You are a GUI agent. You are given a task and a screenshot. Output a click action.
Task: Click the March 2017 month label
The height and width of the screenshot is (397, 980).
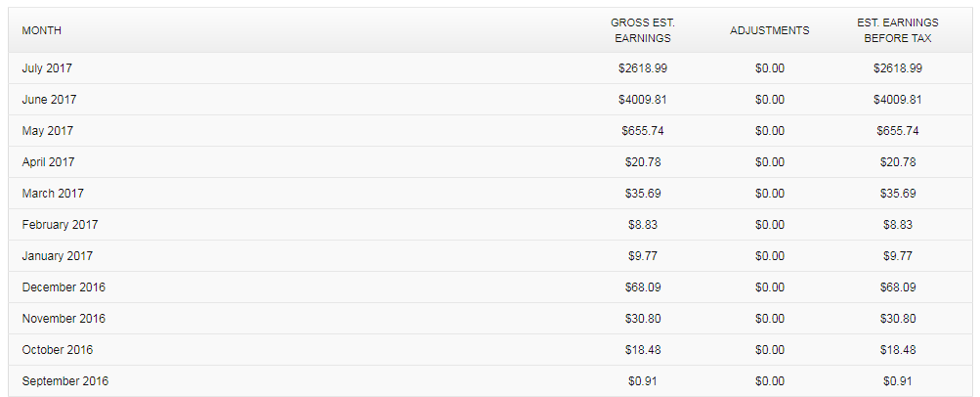click(x=53, y=194)
